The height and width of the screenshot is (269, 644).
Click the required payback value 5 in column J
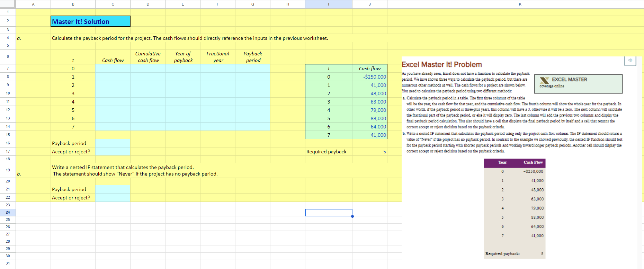(370, 152)
